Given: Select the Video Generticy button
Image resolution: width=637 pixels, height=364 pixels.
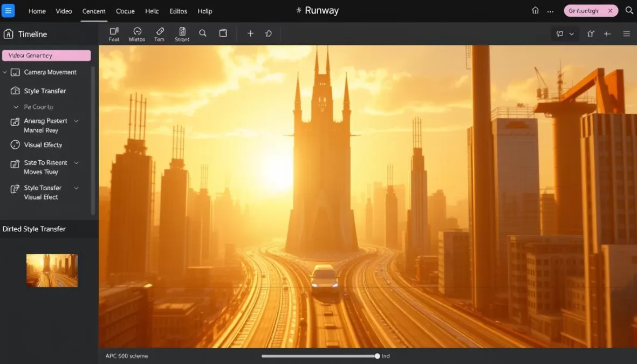Looking at the screenshot, I should click(46, 55).
